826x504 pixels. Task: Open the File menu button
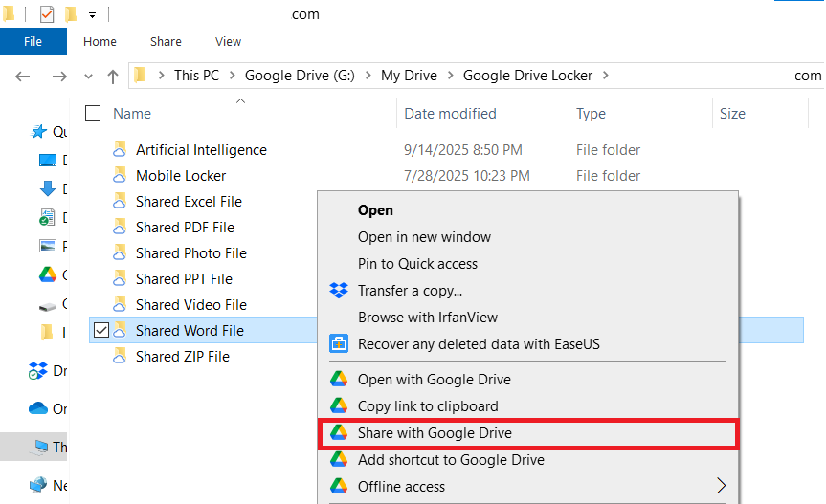tap(33, 42)
